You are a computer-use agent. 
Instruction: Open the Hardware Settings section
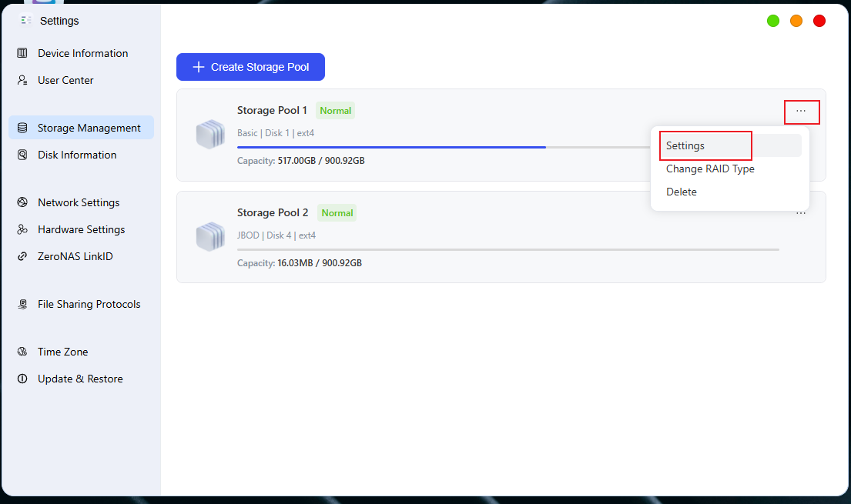(82, 229)
